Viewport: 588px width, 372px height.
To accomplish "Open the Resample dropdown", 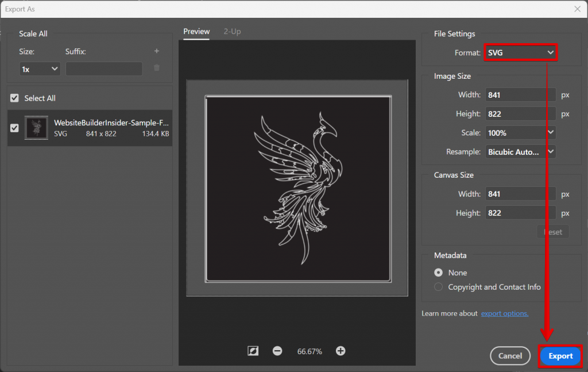I will click(x=520, y=152).
